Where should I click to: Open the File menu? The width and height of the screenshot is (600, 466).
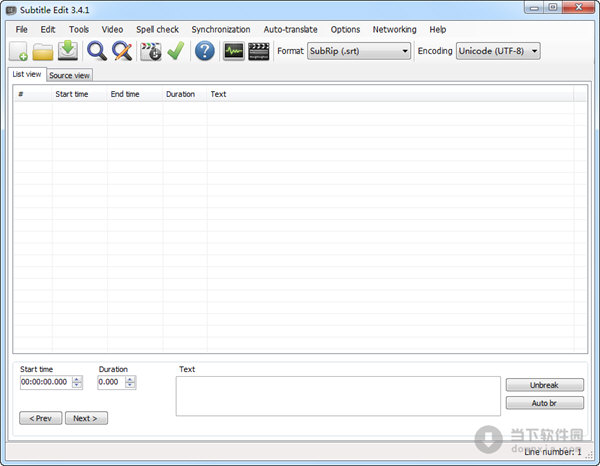pyautogui.click(x=21, y=29)
